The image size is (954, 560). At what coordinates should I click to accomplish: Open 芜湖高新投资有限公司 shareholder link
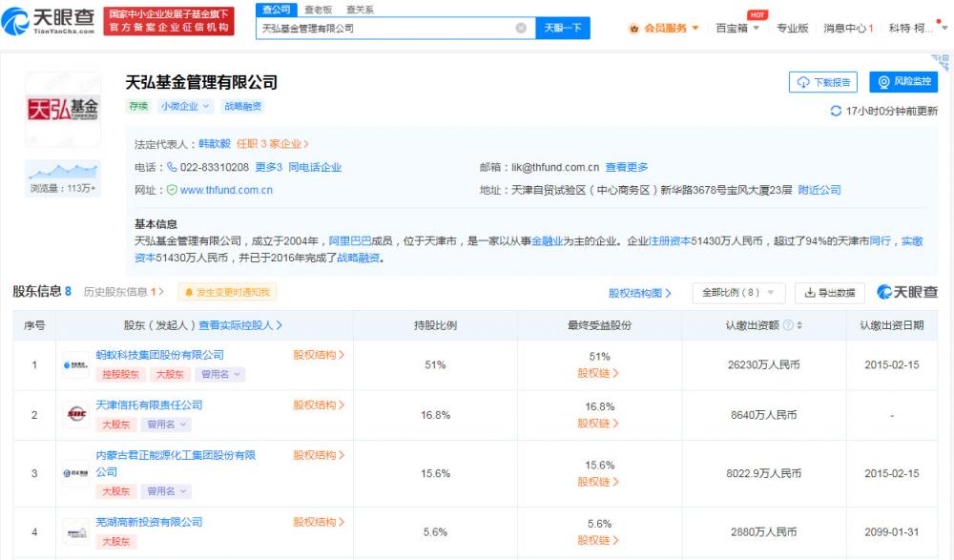click(x=149, y=522)
